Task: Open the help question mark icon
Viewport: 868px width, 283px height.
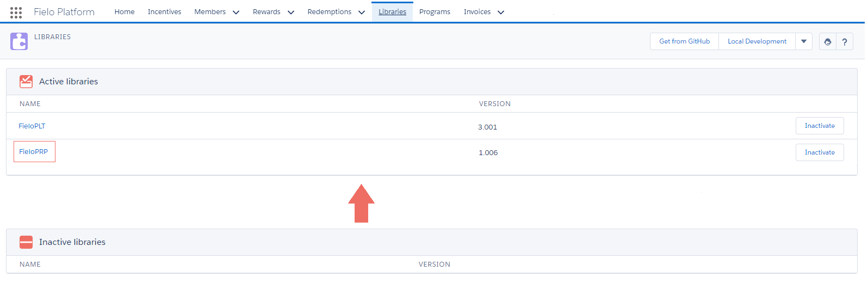Action: (x=845, y=41)
